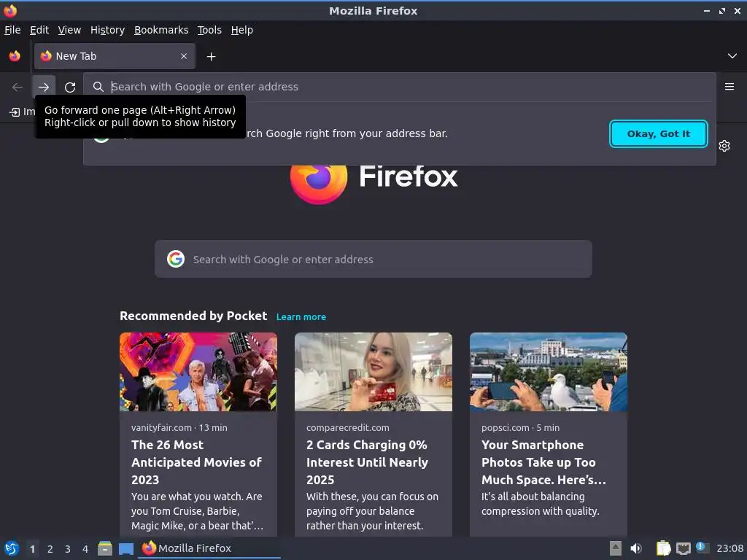Click the Google logo in the page search box
This screenshot has height=560, width=747.
(x=176, y=259)
